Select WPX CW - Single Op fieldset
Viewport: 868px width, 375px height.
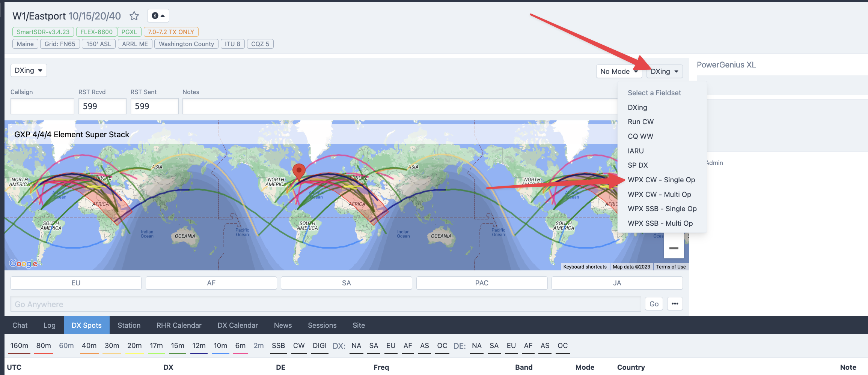click(x=662, y=180)
